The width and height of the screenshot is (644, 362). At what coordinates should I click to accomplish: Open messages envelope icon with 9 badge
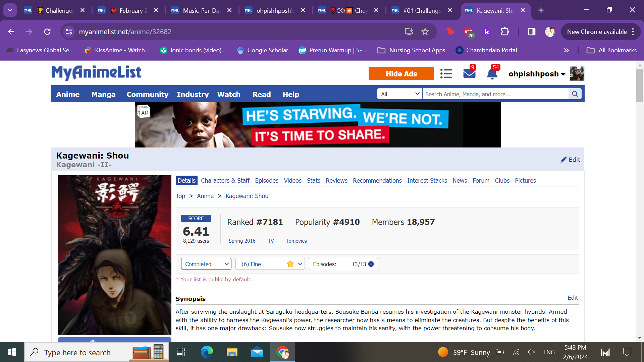point(469,73)
